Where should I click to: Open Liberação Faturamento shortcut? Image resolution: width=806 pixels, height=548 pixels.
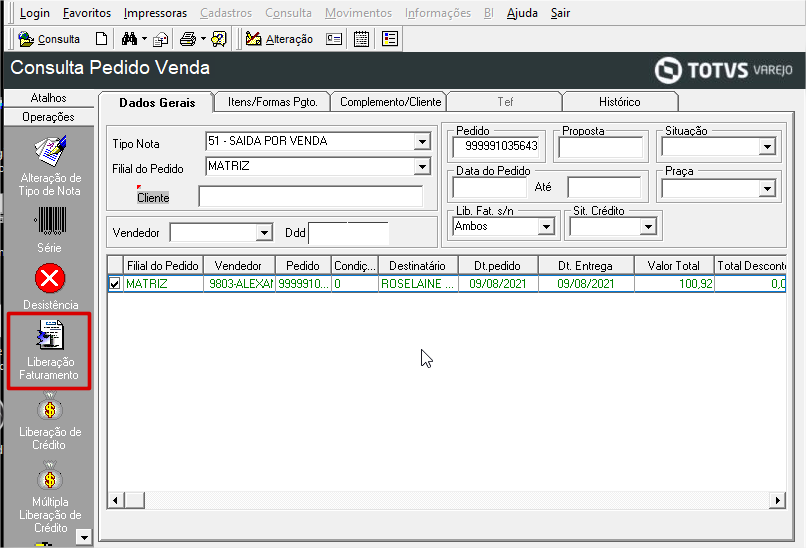pyautogui.click(x=49, y=351)
